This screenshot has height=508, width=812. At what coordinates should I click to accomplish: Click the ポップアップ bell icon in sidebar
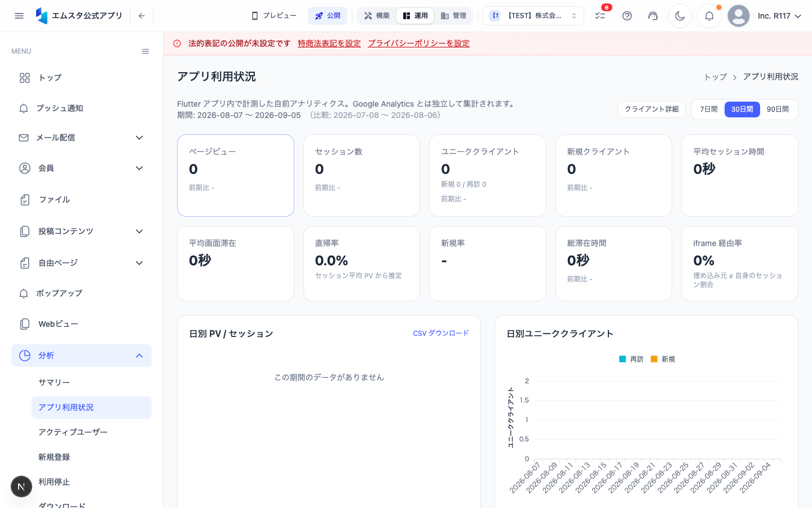pos(24,294)
